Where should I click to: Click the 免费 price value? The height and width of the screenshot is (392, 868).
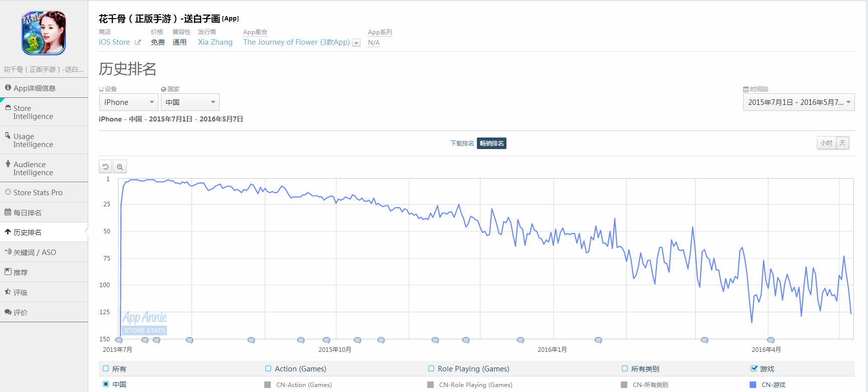pos(158,42)
